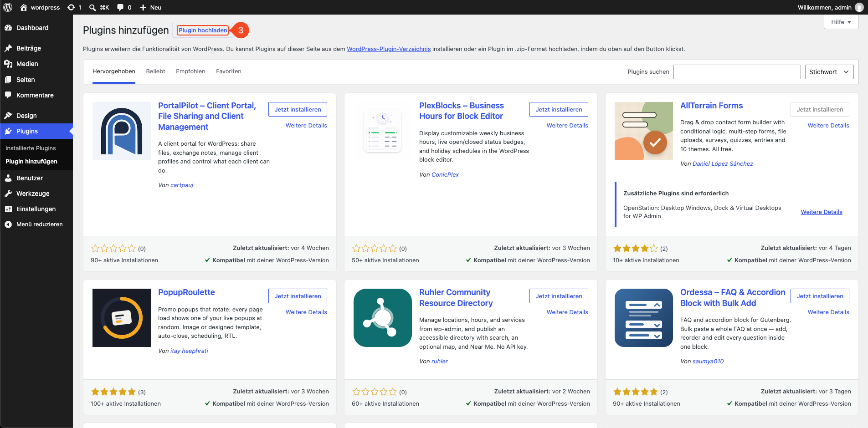The width and height of the screenshot is (868, 428).
Task: Click the WordPress logo in admin bar
Action: click(8, 7)
